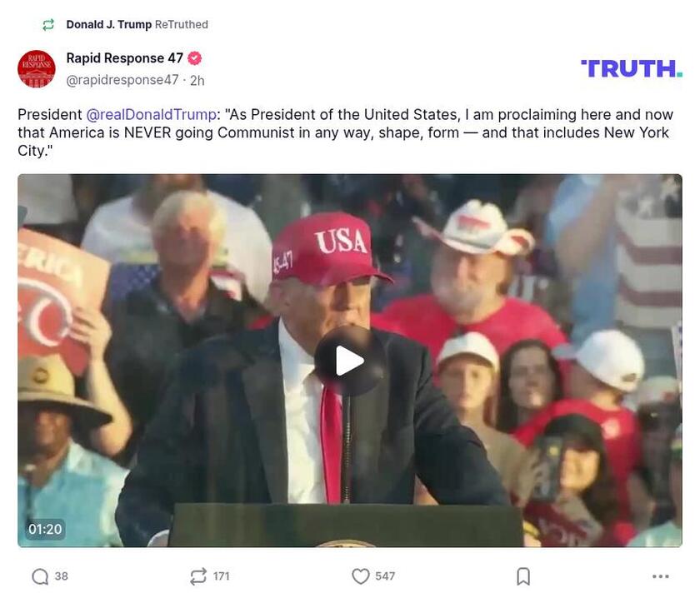Bookmark the post using the bookmark icon
This screenshot has width=700, height=613.
(522, 575)
